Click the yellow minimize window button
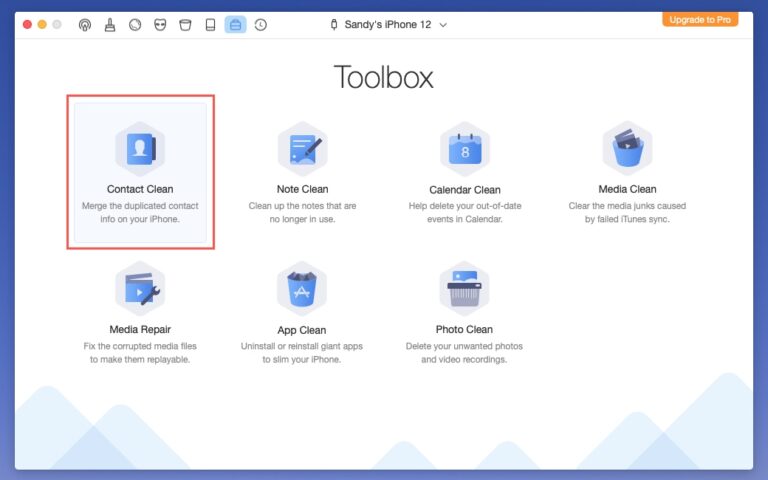Image resolution: width=768 pixels, height=480 pixels. [x=42, y=24]
